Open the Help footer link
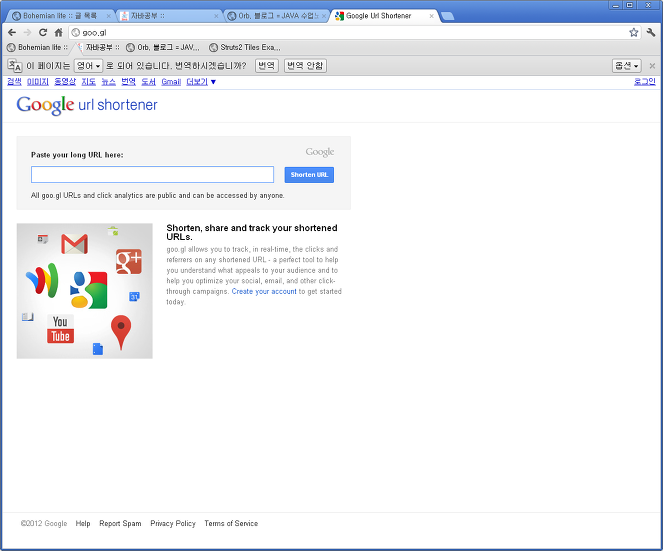The width and height of the screenshot is (663, 551). [83, 524]
